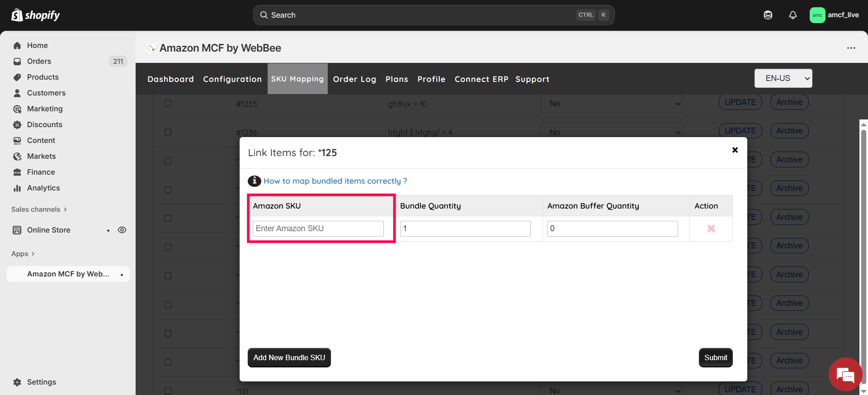Click the three-dot app options menu
The height and width of the screenshot is (395, 868).
click(851, 48)
